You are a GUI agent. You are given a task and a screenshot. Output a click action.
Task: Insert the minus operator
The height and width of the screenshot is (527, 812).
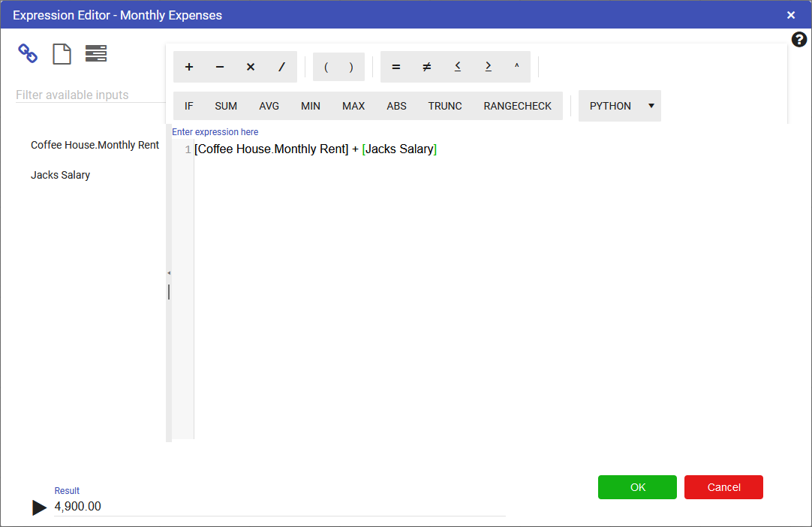tap(220, 67)
